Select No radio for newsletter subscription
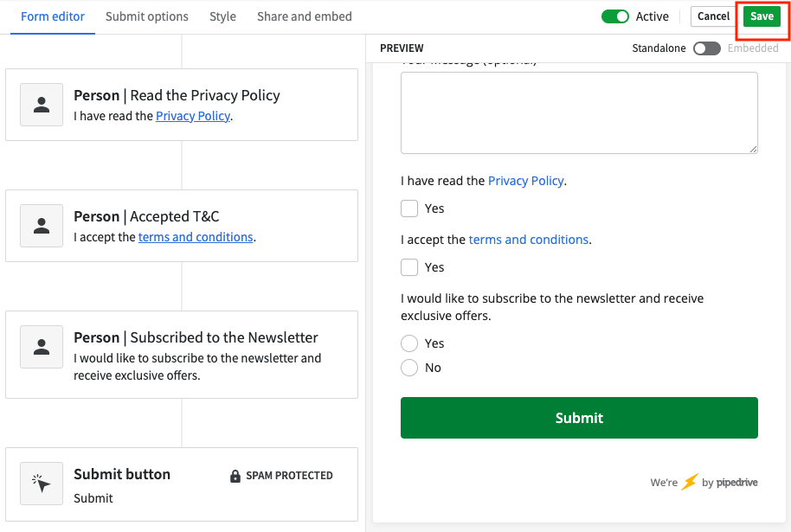Screen dimensions: 791x532 point(409,368)
